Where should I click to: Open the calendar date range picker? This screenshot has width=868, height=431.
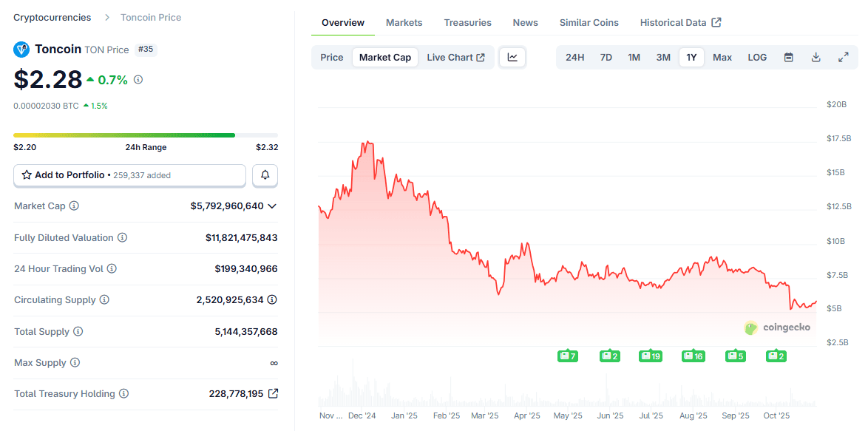click(788, 57)
